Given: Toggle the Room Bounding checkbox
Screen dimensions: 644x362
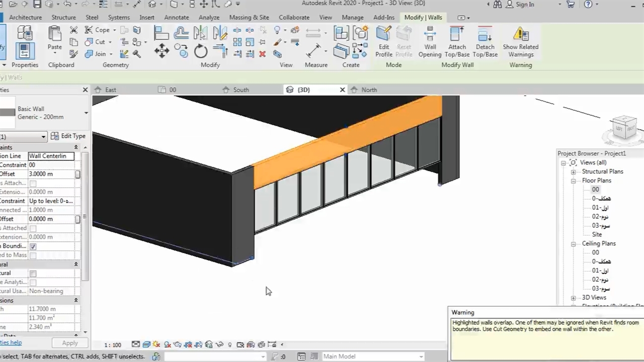Looking at the screenshot, I should pos(33,246).
